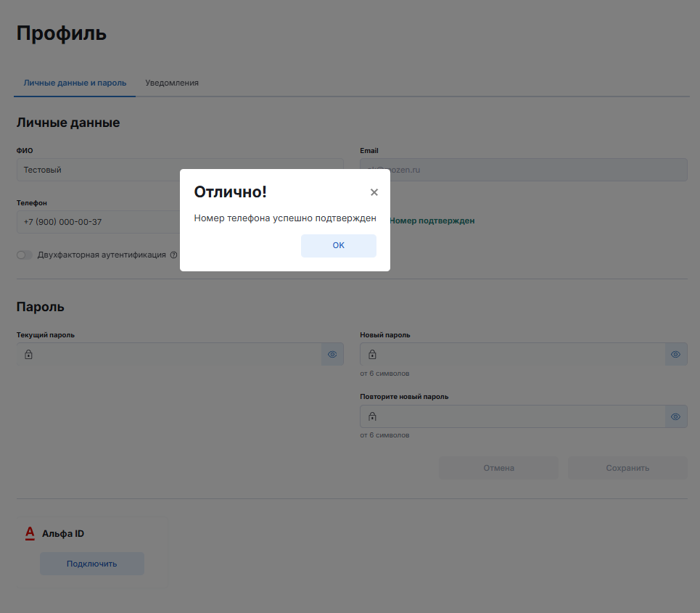Click the Пароль section heading
The width and height of the screenshot is (700, 613).
point(40,307)
